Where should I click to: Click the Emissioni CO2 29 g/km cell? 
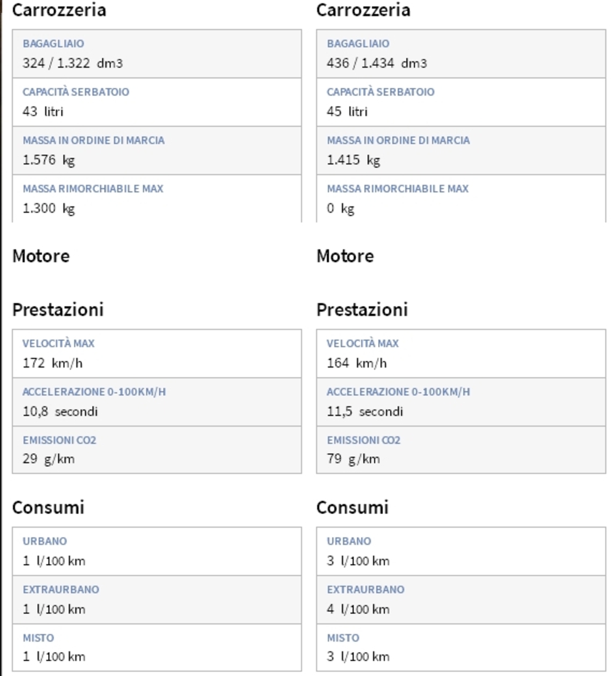pos(157,449)
